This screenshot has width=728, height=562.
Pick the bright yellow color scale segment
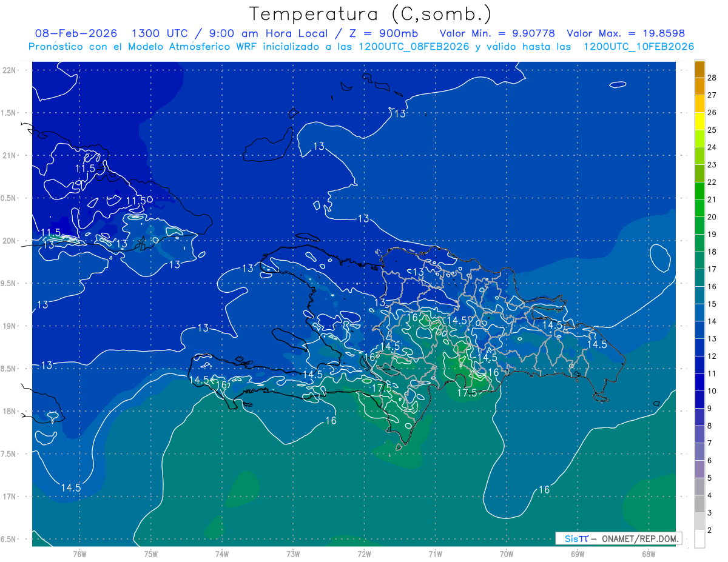(699, 121)
